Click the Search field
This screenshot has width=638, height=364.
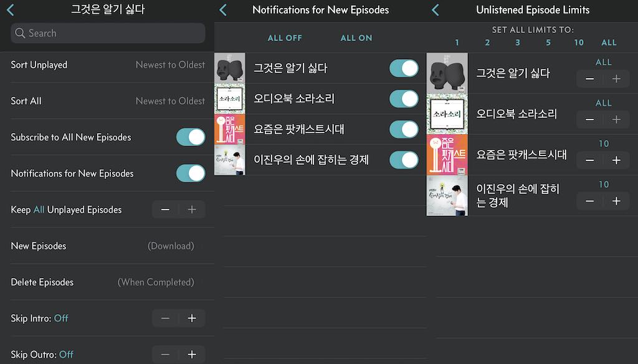point(108,33)
